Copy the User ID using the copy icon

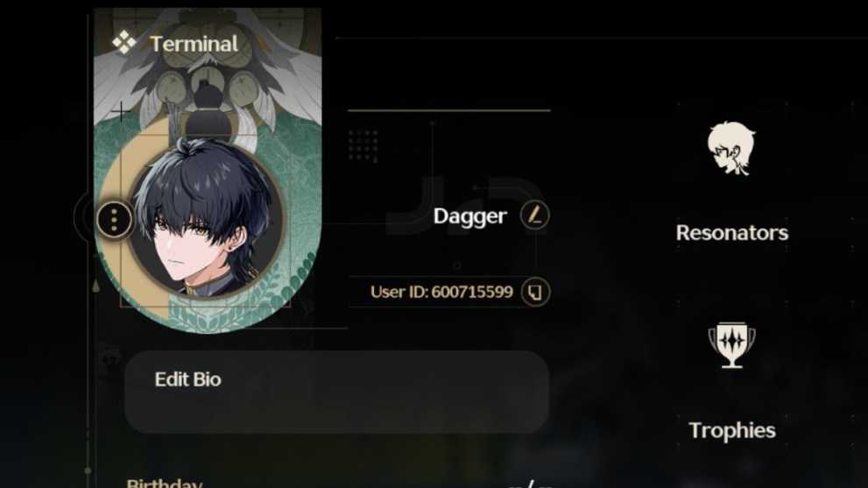click(535, 292)
